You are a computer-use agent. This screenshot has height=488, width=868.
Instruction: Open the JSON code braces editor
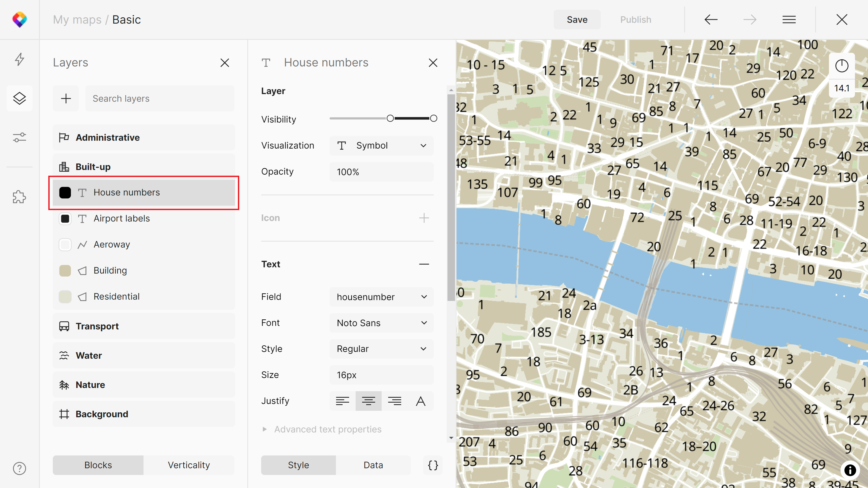point(433,465)
